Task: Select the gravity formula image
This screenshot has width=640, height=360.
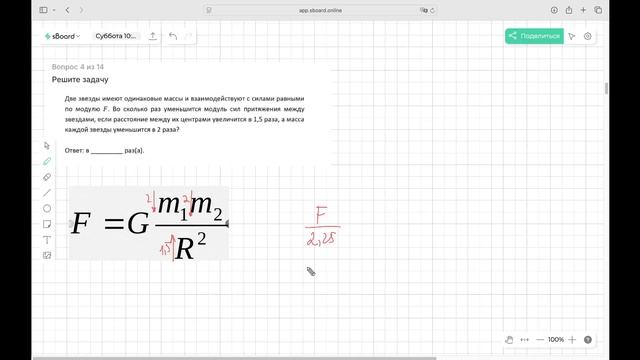Action: click(x=149, y=223)
